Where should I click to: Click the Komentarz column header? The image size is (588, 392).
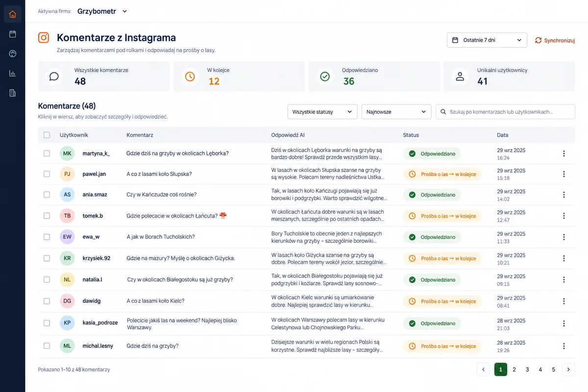tap(140, 135)
